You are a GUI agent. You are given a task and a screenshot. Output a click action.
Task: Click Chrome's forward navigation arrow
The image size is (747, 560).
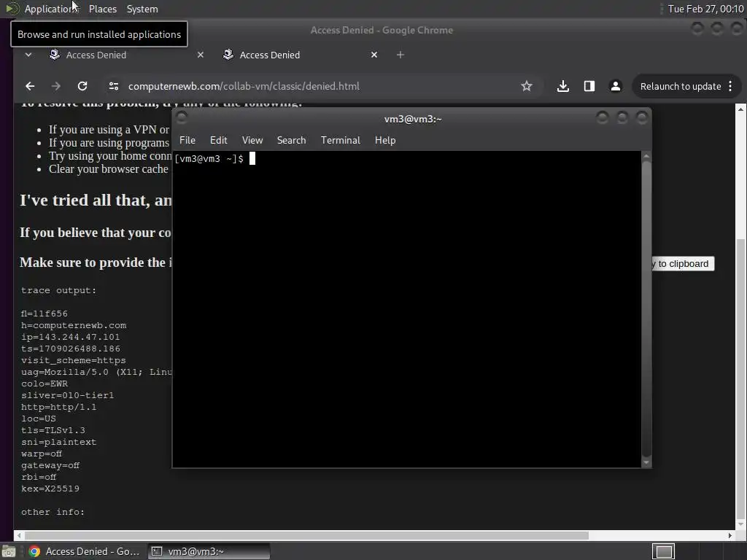pos(55,86)
